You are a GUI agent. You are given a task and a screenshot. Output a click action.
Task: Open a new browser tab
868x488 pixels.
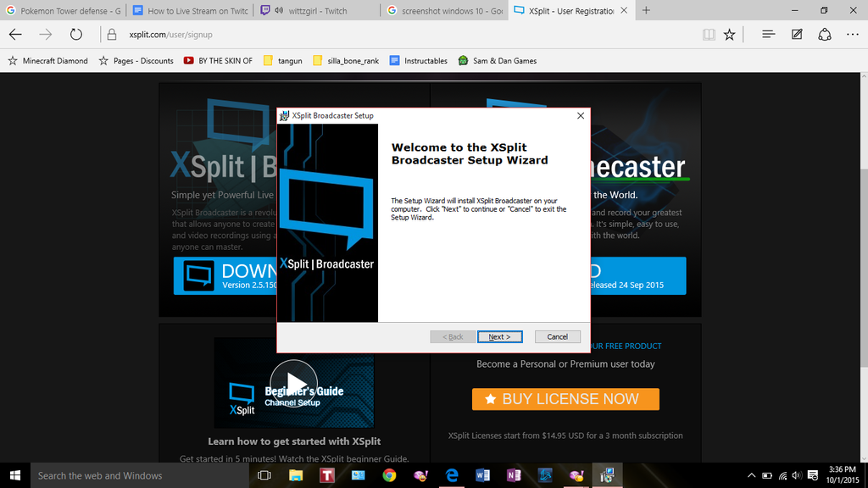coord(646,10)
